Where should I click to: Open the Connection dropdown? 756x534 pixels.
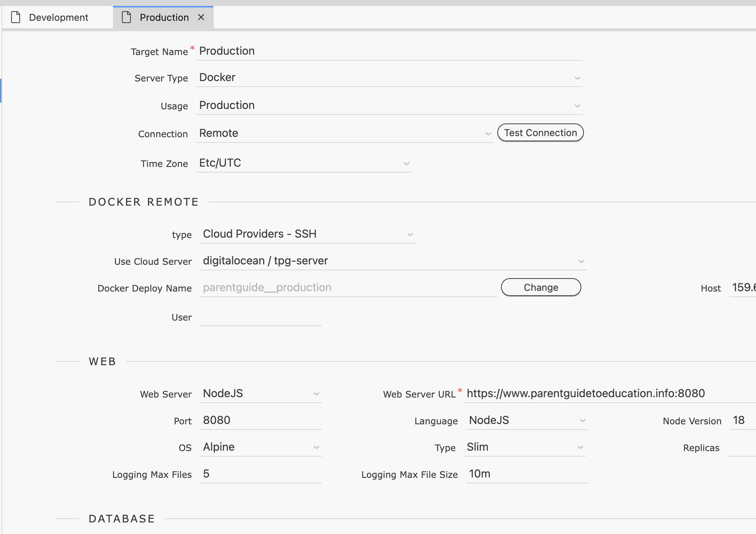(x=345, y=133)
